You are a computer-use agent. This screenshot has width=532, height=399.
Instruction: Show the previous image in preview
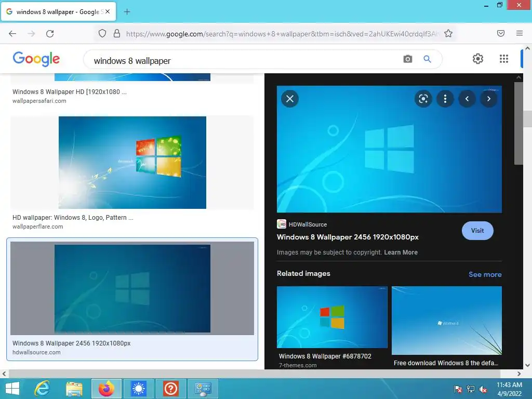[x=467, y=99]
